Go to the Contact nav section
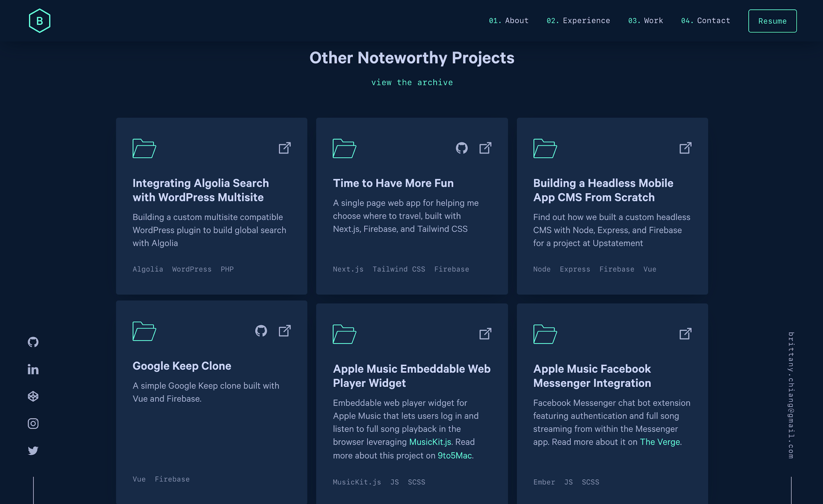Viewport: 823px width, 504px height. pyautogui.click(x=705, y=21)
